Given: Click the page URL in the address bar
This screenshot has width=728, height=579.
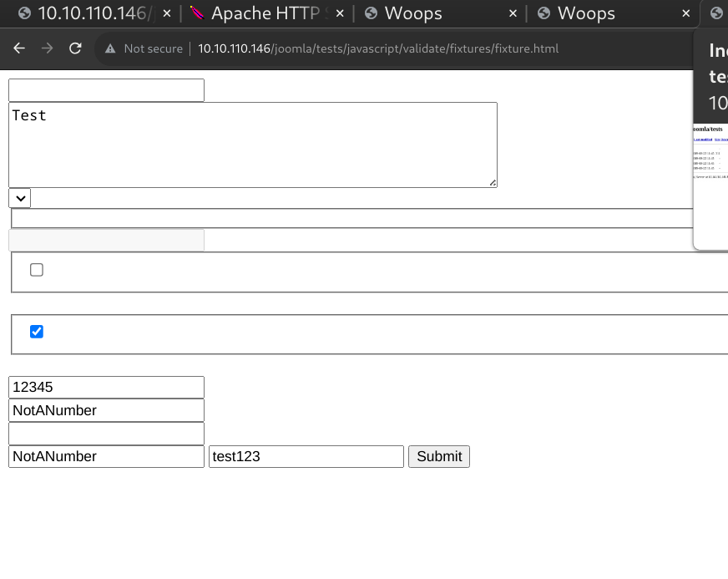Looking at the screenshot, I should click(x=378, y=48).
